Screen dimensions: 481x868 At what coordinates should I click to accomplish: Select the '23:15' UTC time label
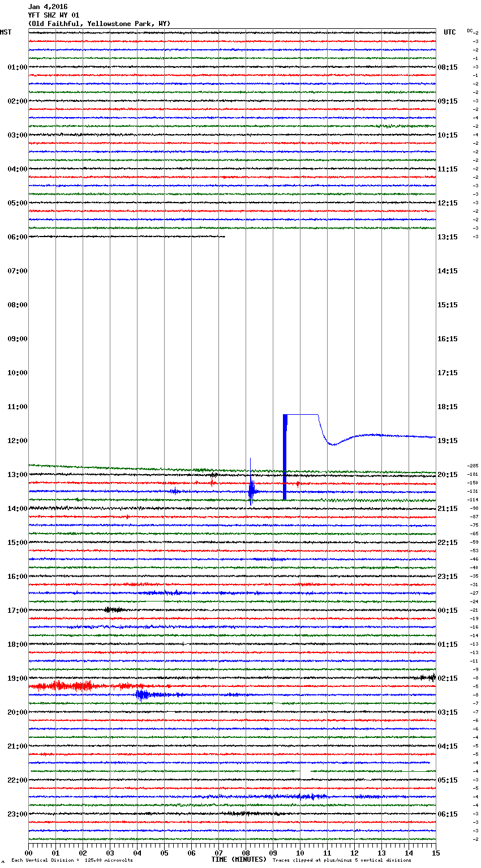click(x=448, y=577)
